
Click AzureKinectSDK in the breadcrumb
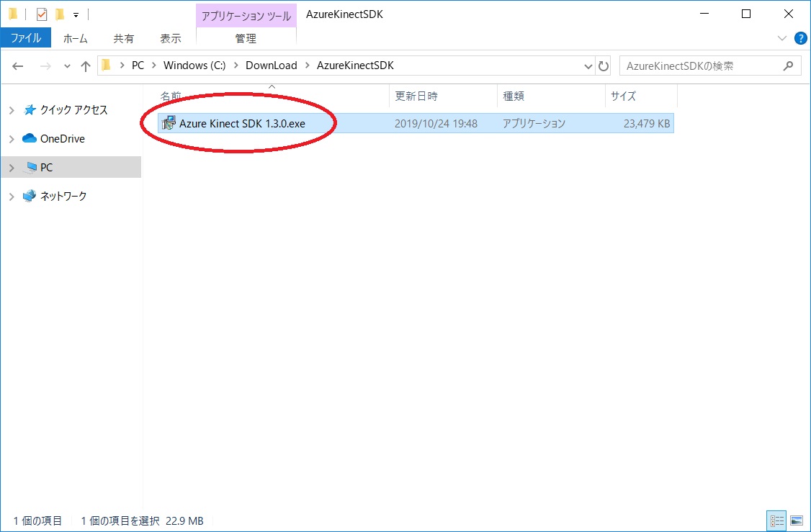(355, 66)
